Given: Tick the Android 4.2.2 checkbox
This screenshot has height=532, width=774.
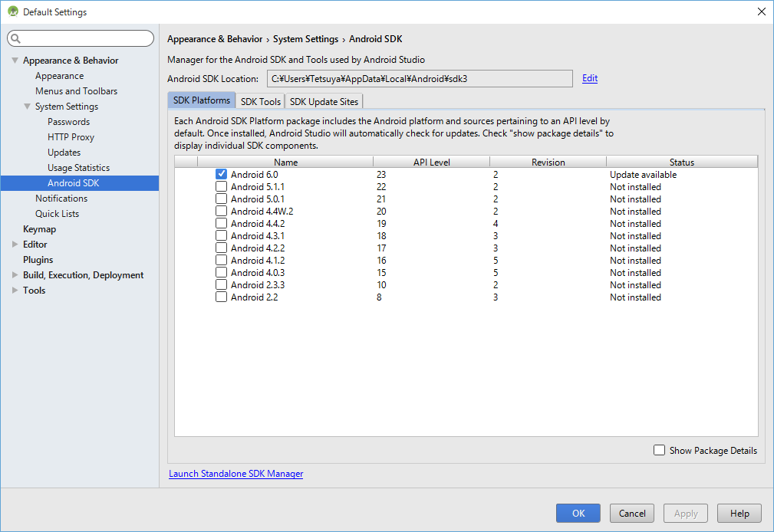Looking at the screenshot, I should [x=221, y=248].
